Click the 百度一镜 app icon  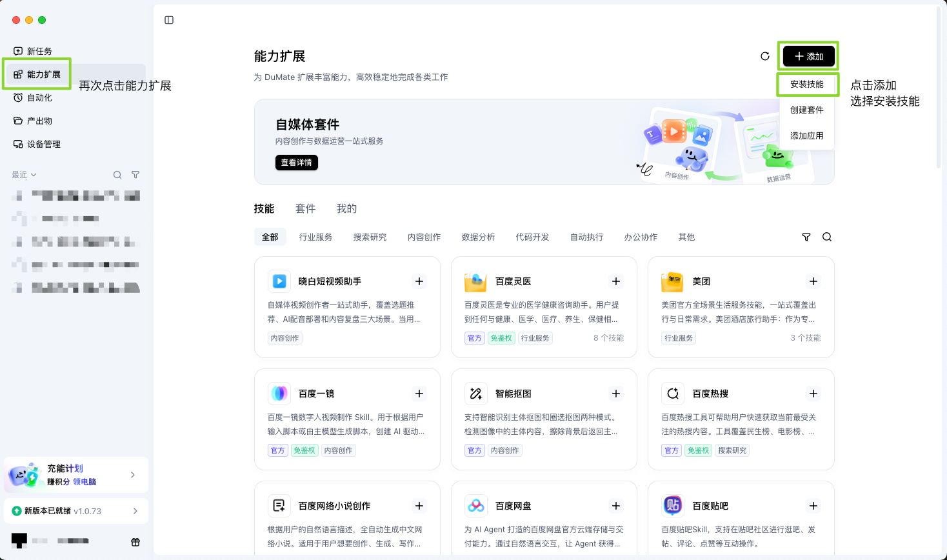tap(279, 394)
